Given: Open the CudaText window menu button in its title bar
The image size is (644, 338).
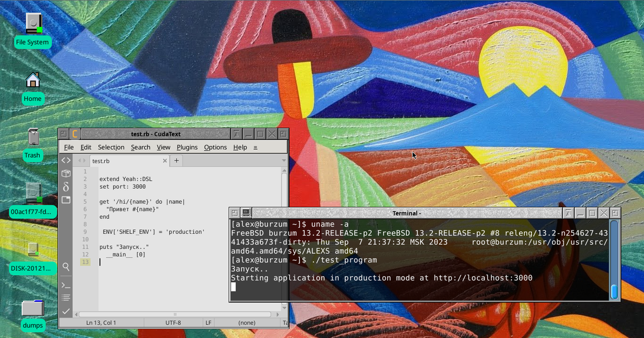Looking at the screenshot, I should (x=63, y=134).
